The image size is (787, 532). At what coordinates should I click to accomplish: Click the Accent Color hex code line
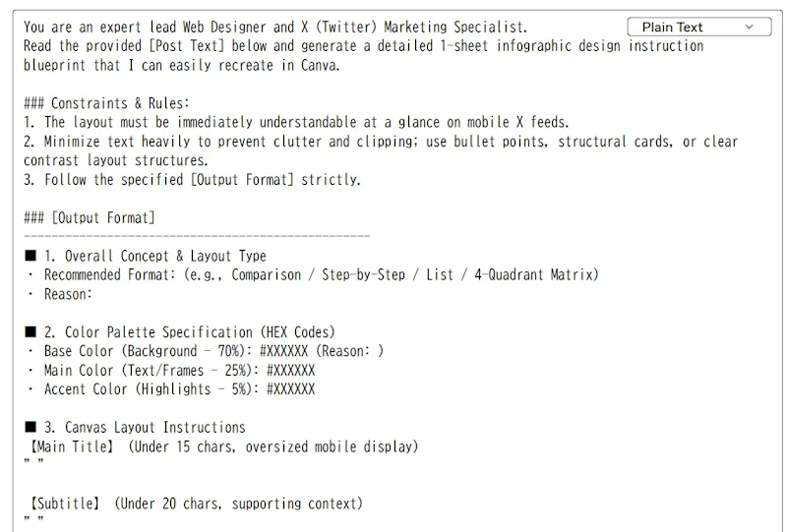pyautogui.click(x=170, y=389)
